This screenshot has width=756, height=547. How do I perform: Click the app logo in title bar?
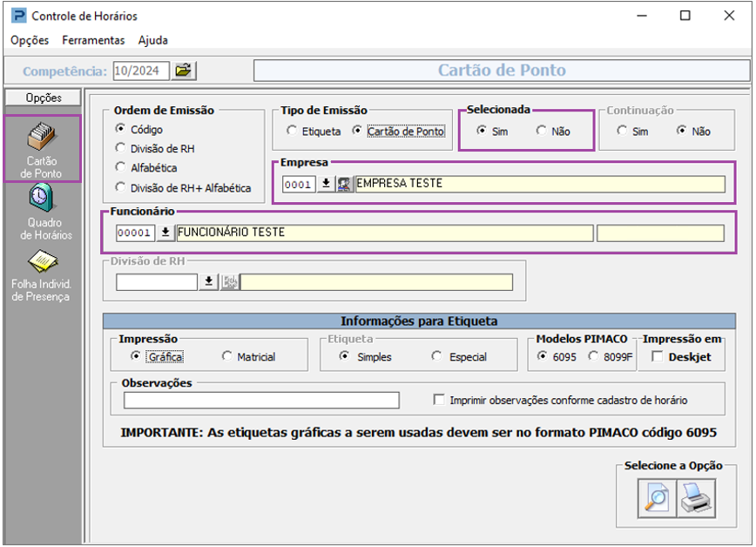click(17, 16)
